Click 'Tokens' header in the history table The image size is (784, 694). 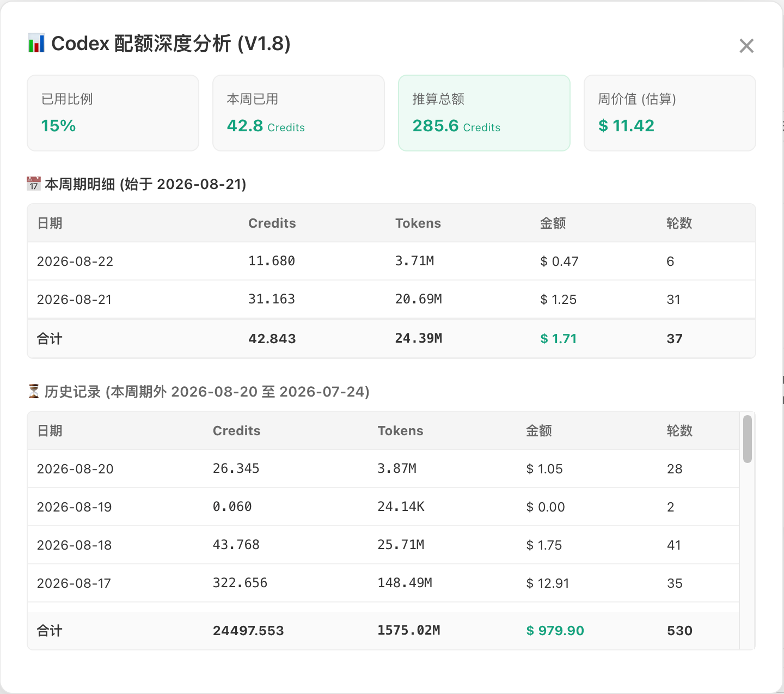[400, 431]
